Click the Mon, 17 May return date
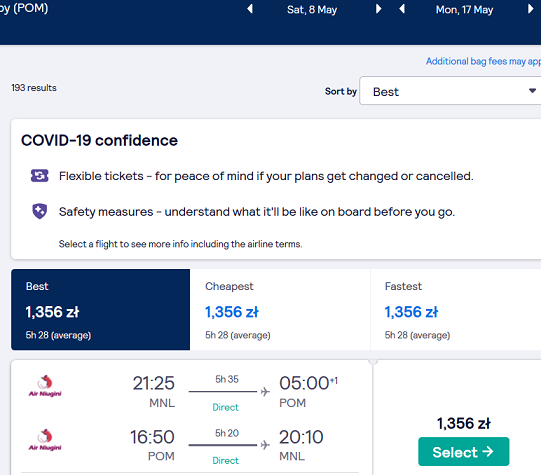The width and height of the screenshot is (541, 475). click(x=464, y=10)
